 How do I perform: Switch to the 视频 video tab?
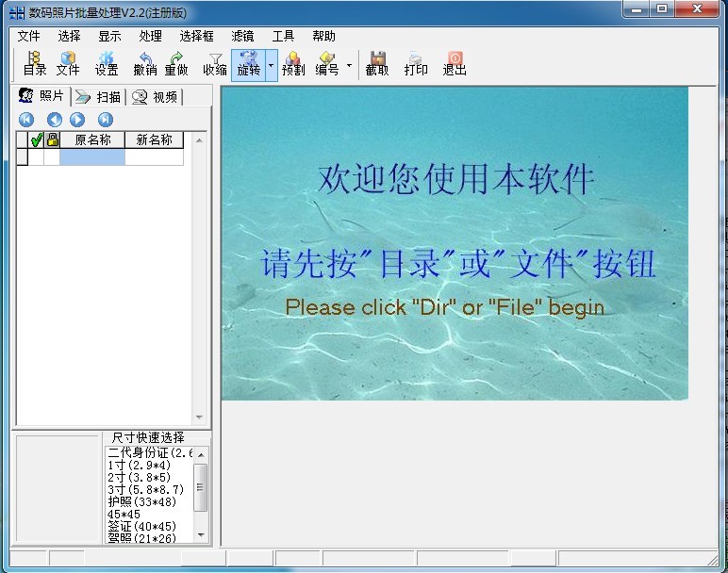[157, 97]
